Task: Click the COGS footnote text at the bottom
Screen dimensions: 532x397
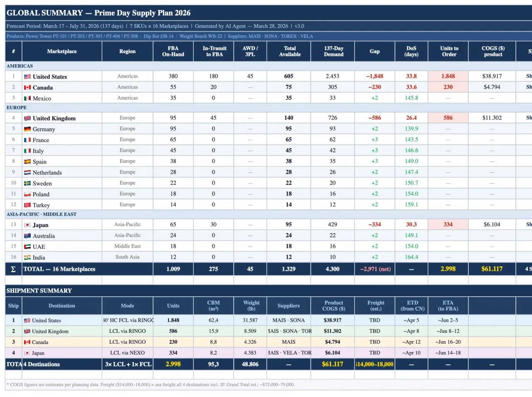Action: 151,385
